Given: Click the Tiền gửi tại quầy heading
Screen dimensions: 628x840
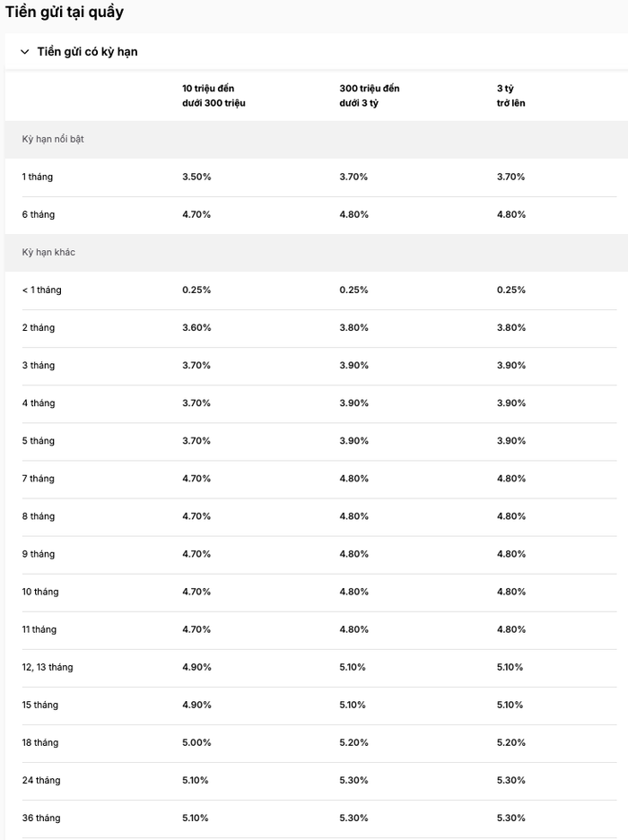Looking at the screenshot, I should [x=65, y=12].
